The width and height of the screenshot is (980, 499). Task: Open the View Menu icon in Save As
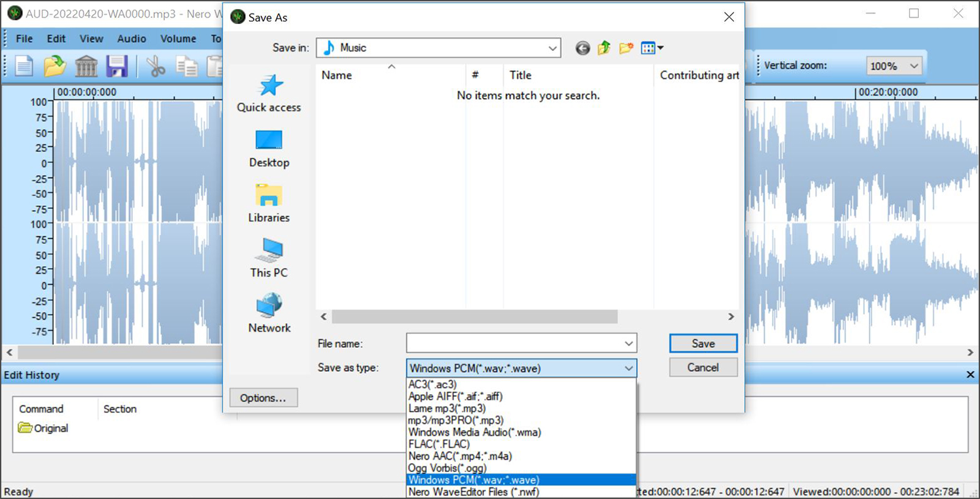652,48
